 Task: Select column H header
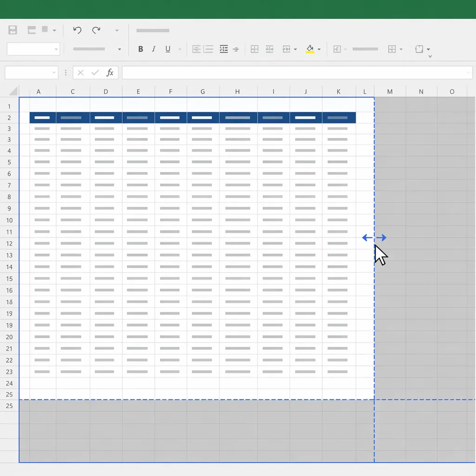(238, 92)
